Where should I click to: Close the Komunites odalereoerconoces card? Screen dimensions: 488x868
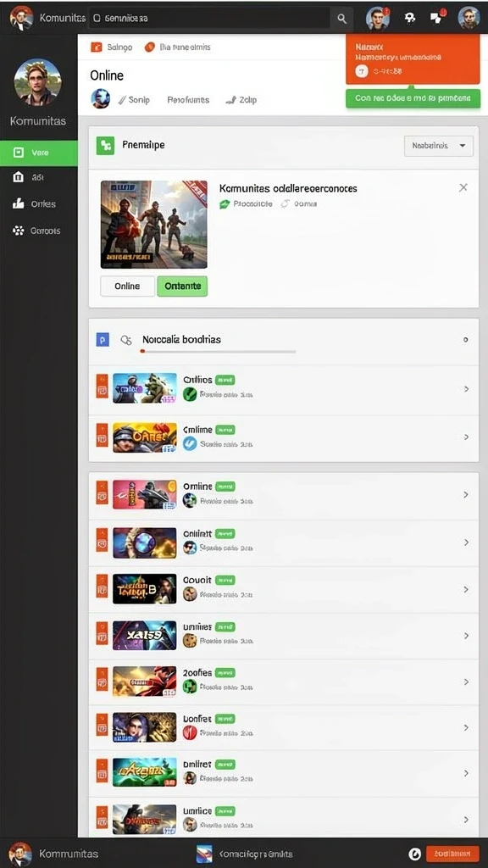coord(463,187)
